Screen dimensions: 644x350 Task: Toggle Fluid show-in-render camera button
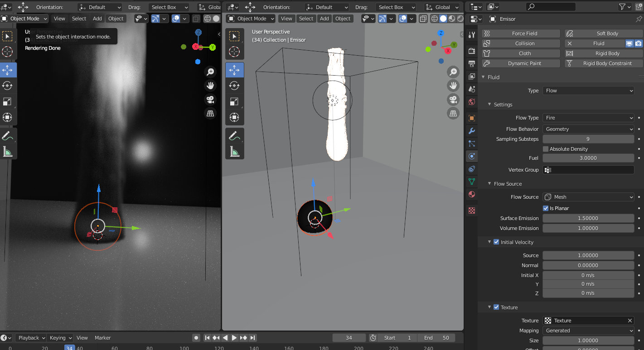tap(638, 43)
